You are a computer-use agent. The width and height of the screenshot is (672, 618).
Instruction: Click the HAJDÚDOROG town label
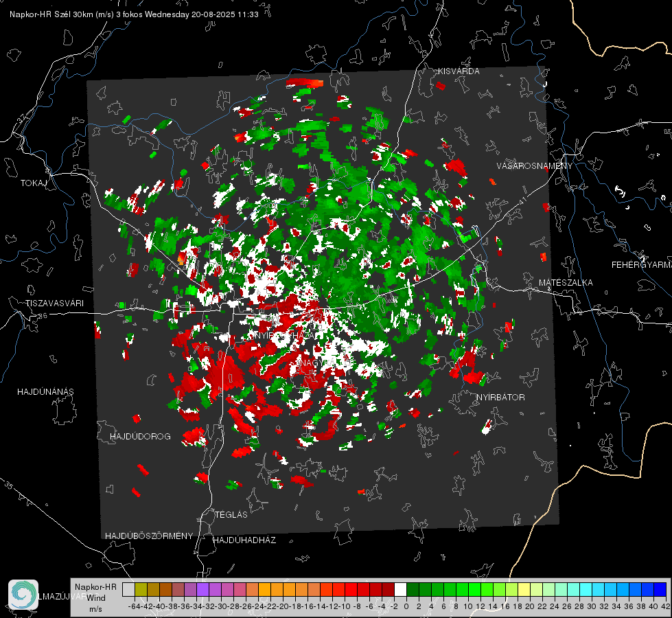pos(140,436)
